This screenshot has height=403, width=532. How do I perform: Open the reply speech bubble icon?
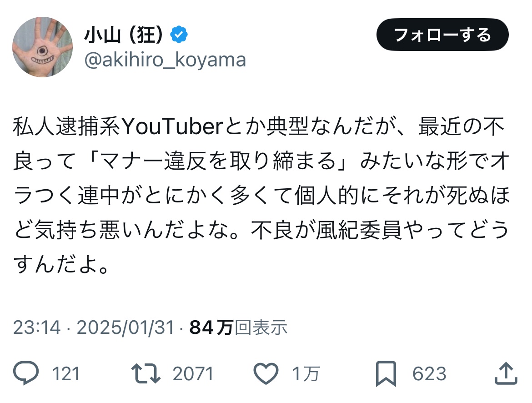(x=26, y=373)
